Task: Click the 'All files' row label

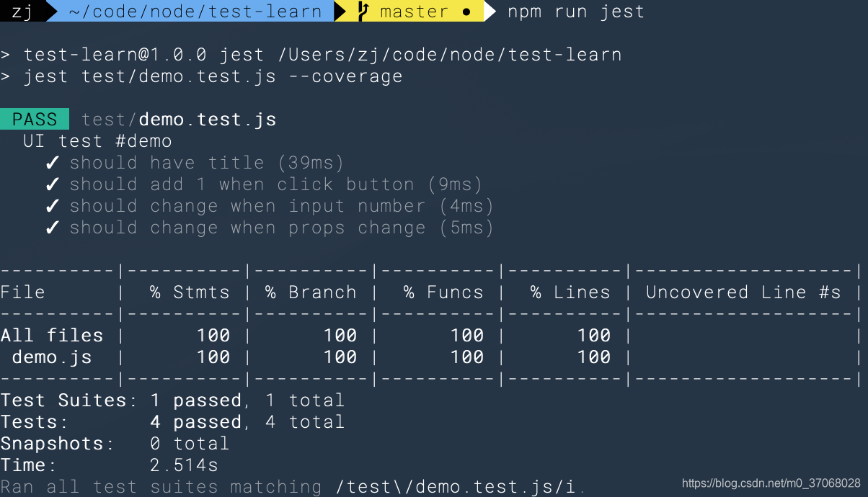Action: point(51,336)
